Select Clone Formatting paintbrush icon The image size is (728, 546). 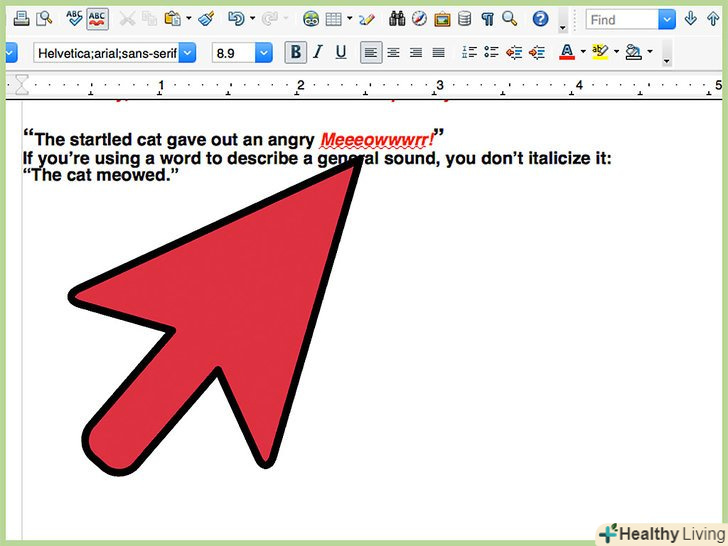[x=206, y=19]
